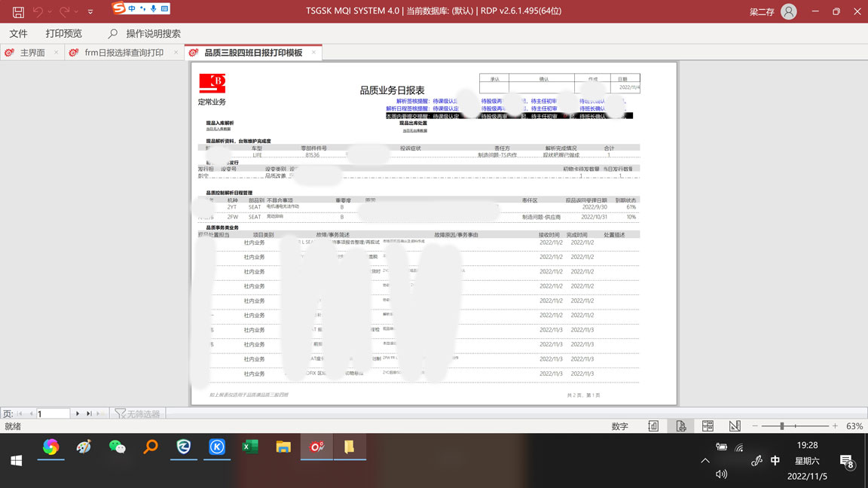Click the 定常业务 heading text
The width and height of the screenshot is (868, 488).
coord(212,102)
